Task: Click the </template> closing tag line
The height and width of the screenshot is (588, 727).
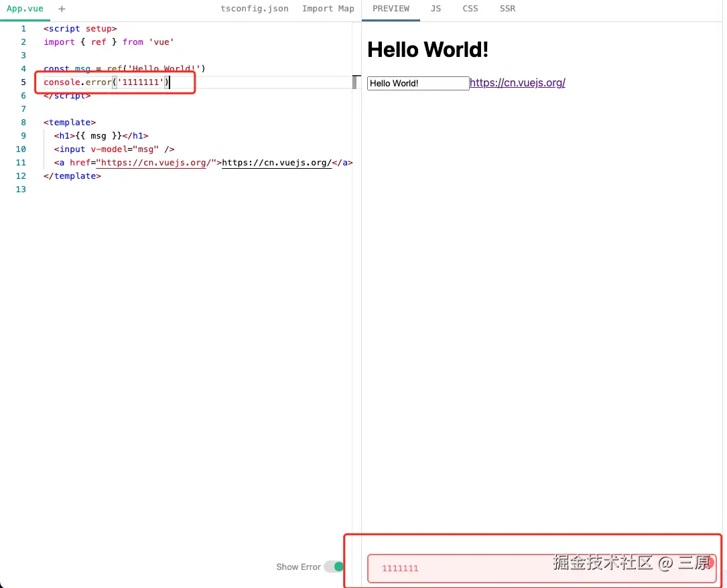Action: tap(72, 176)
